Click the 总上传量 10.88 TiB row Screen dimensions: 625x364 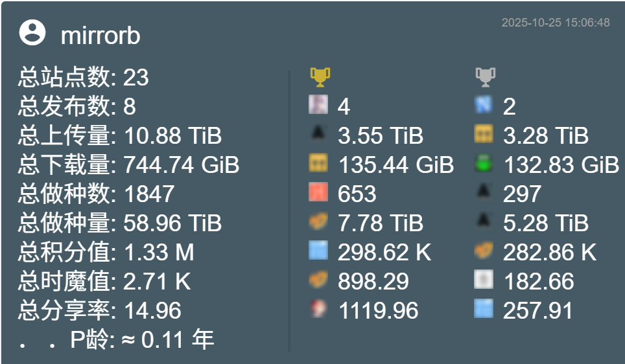(x=120, y=136)
